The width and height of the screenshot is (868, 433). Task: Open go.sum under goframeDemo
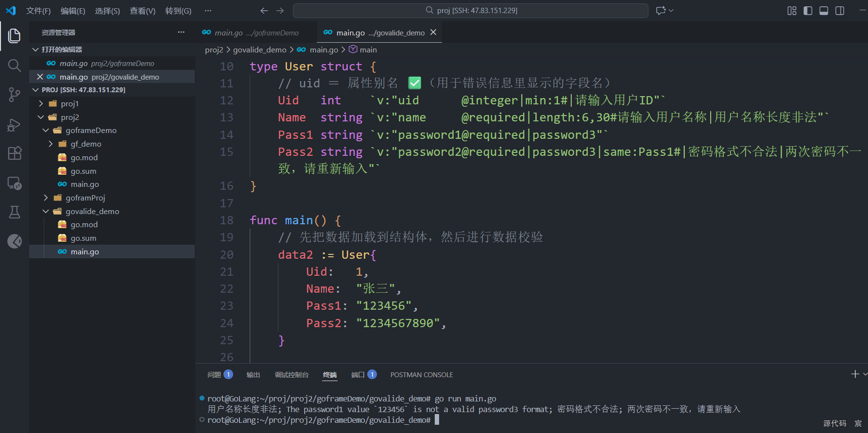112,171
